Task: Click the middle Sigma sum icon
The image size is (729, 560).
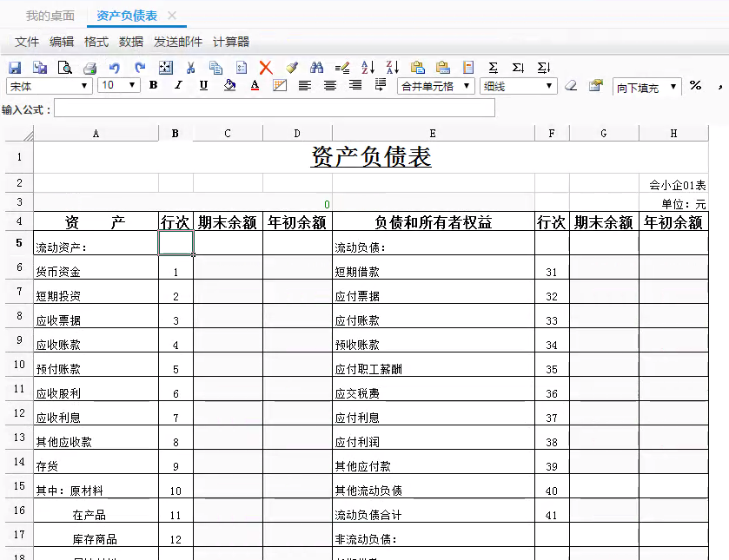Action: (x=519, y=68)
